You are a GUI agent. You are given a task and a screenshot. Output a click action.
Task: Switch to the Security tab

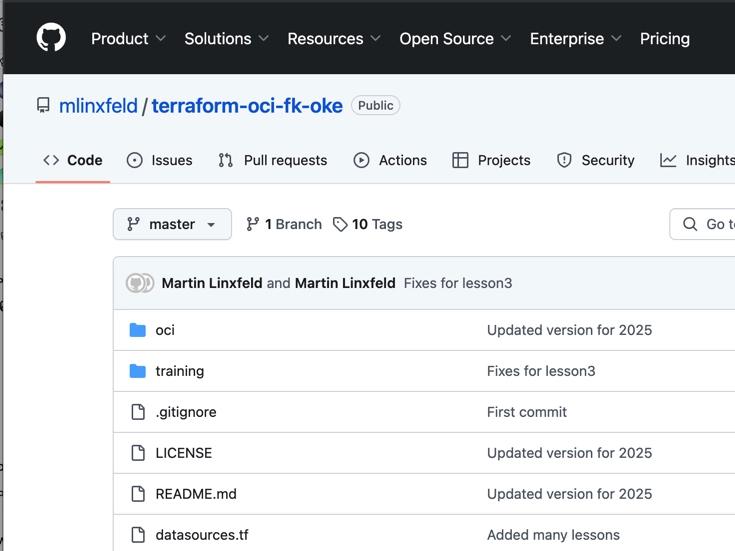click(x=595, y=160)
